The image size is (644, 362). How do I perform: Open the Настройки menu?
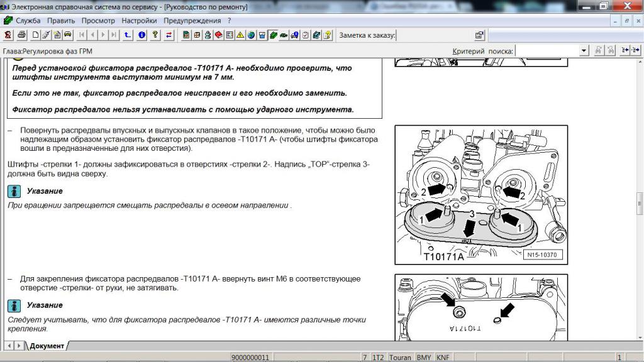coord(139,20)
